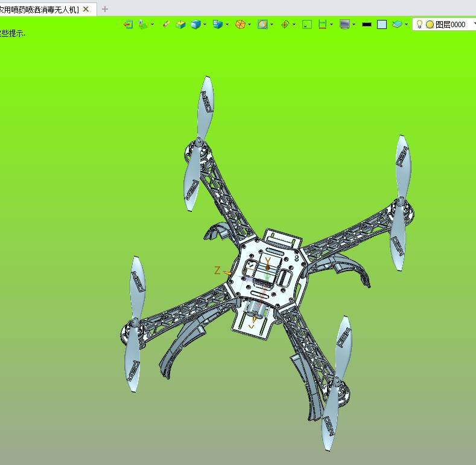The height and width of the screenshot is (465, 476).
Task: Close the 喷药喷洒消毒无人机 document tab
Action: pyautogui.click(x=86, y=10)
